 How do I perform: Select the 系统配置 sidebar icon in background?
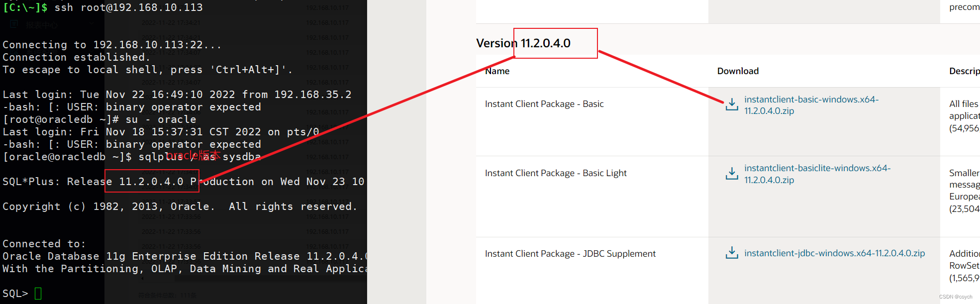[x=14, y=52]
